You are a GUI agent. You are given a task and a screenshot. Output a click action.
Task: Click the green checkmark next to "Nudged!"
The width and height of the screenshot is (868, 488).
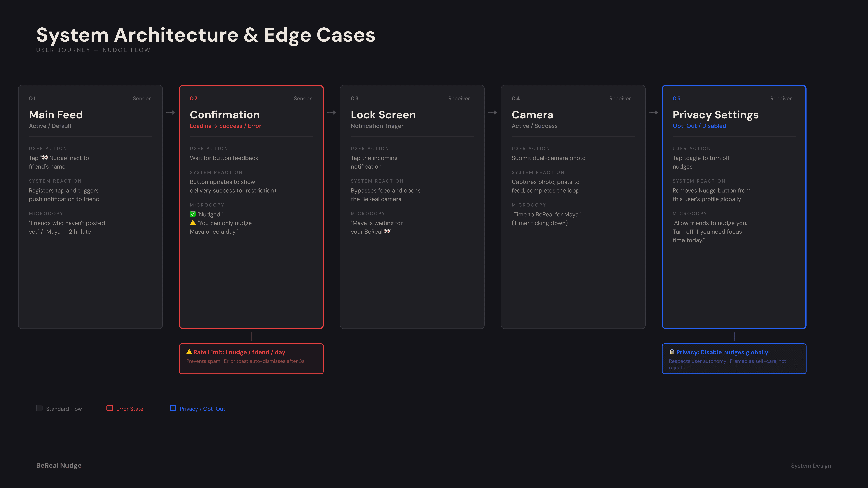pyautogui.click(x=193, y=214)
